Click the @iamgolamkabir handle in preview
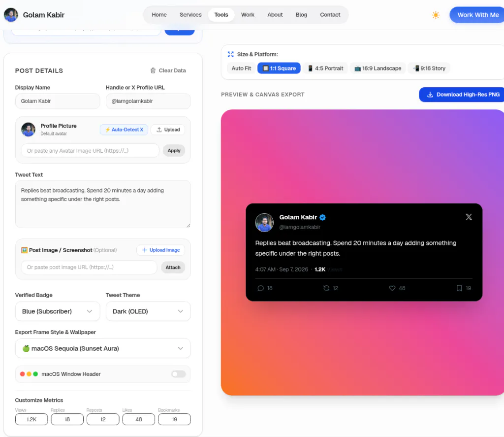Image resolution: width=504 pixels, height=437 pixels. pos(300,227)
